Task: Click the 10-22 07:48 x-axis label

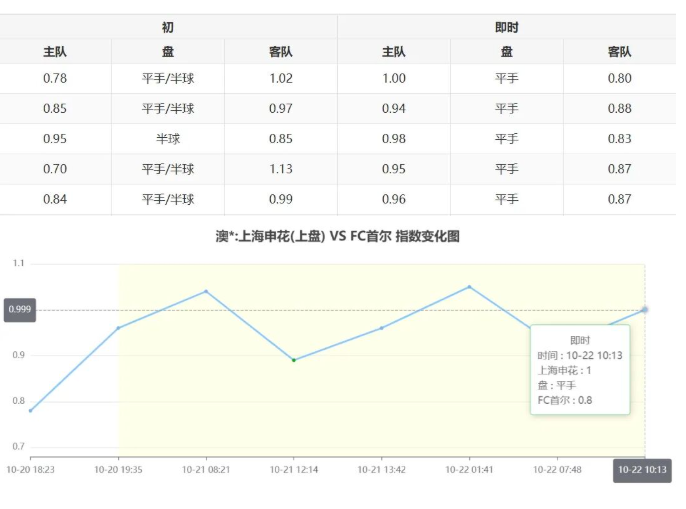Action: 557,469
